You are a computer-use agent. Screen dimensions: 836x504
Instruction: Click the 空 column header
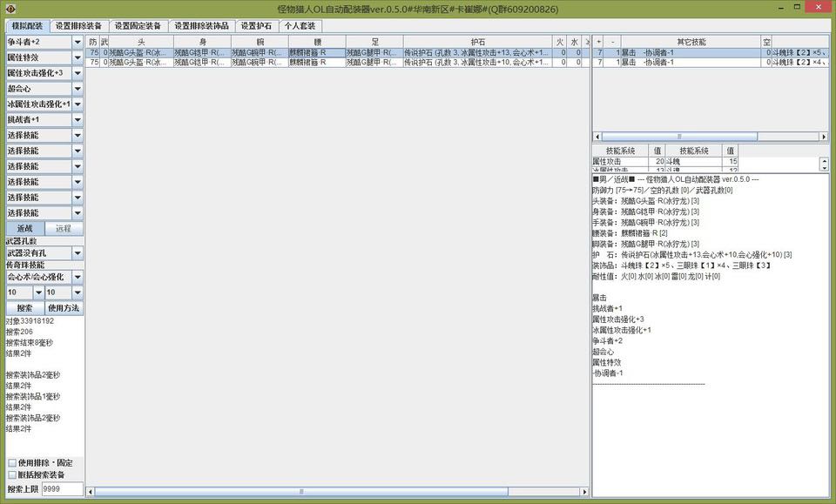click(x=766, y=42)
